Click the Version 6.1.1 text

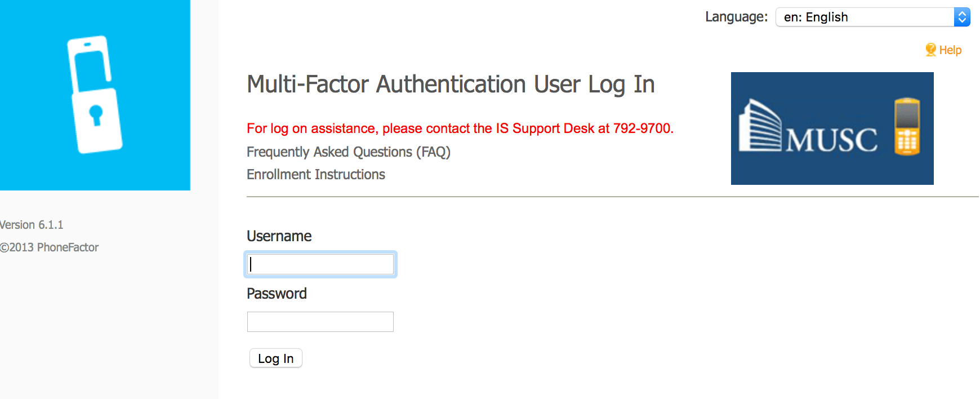coord(32,225)
